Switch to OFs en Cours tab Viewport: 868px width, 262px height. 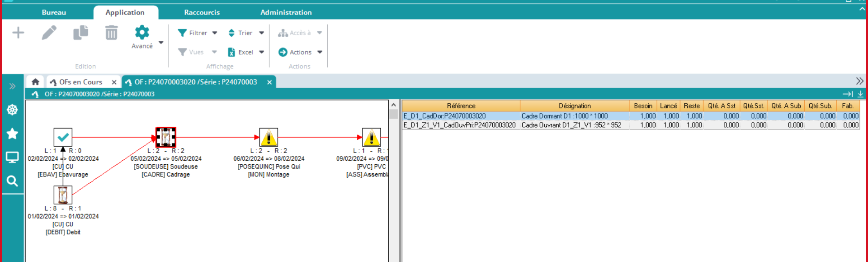(x=80, y=82)
